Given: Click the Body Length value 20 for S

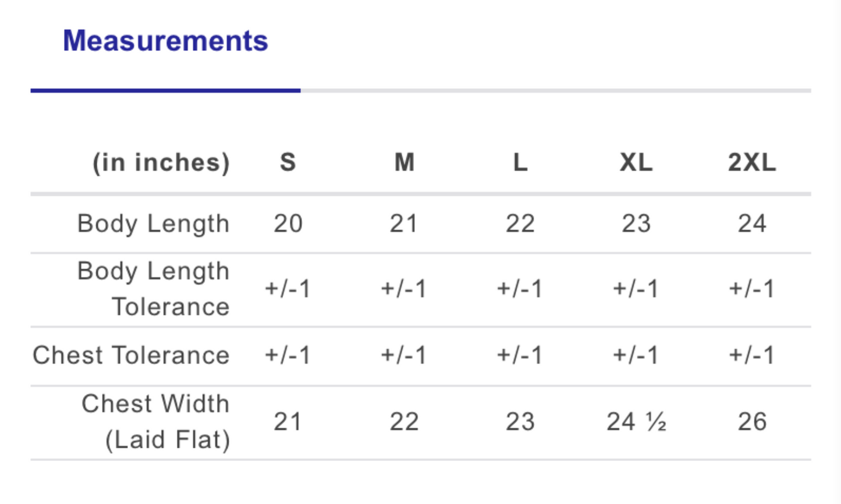Looking at the screenshot, I should coord(288,224).
